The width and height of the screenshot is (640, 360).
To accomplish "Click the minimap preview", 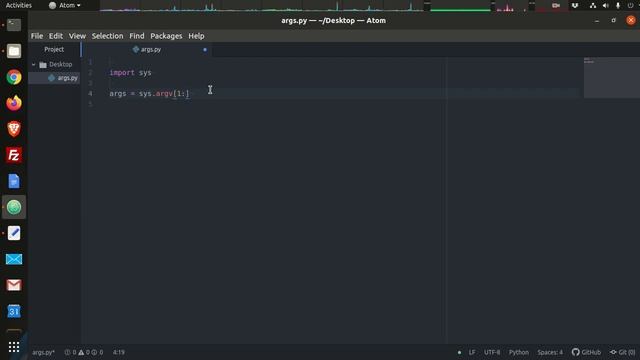I will (611, 78).
